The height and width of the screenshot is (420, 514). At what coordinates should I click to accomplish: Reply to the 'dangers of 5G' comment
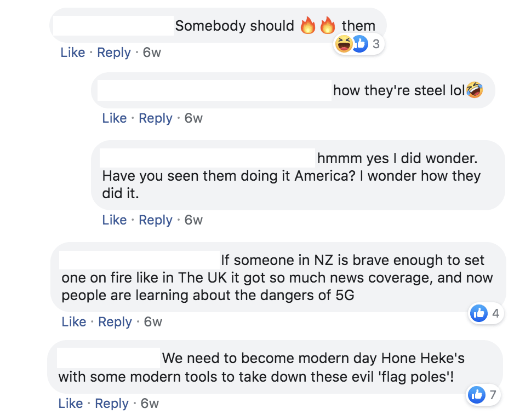coord(115,322)
